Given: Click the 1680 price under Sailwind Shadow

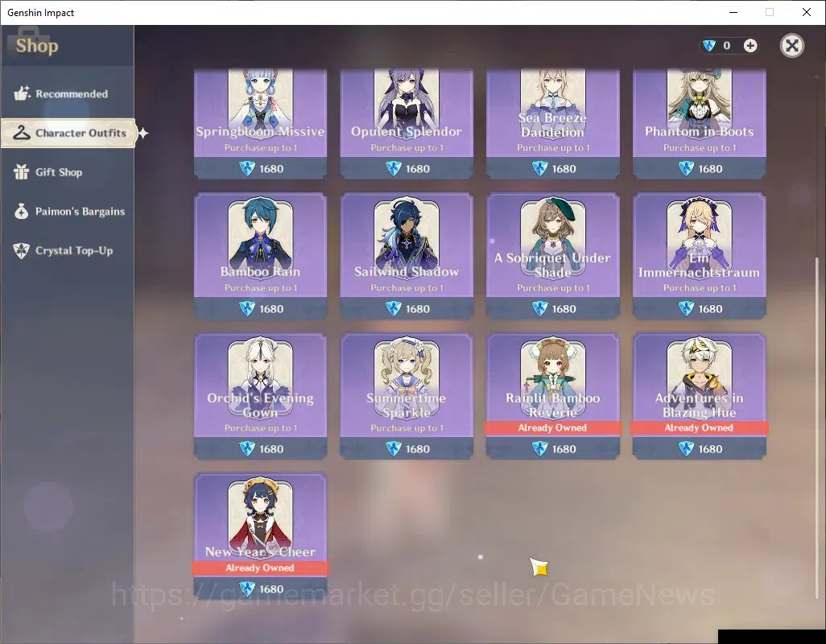Looking at the screenshot, I should tap(418, 308).
